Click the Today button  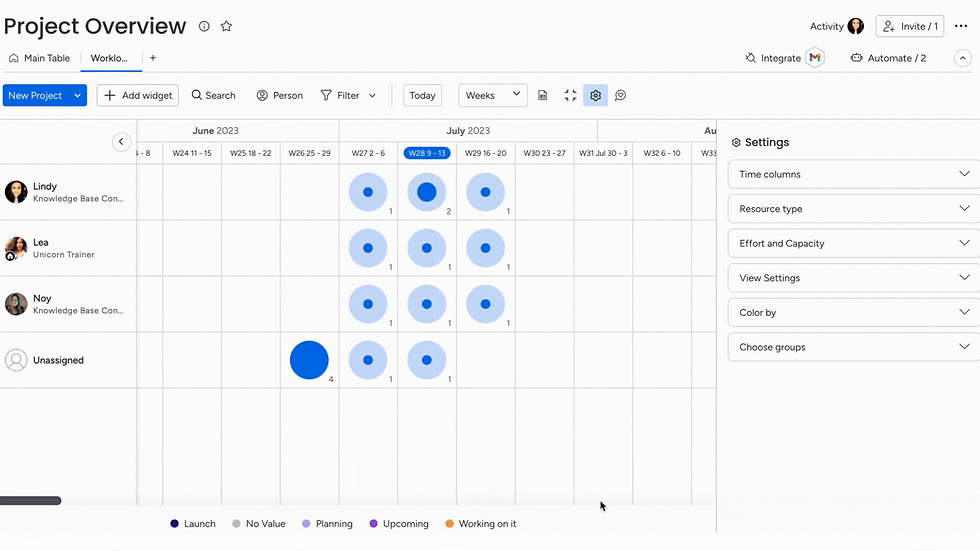click(x=422, y=96)
